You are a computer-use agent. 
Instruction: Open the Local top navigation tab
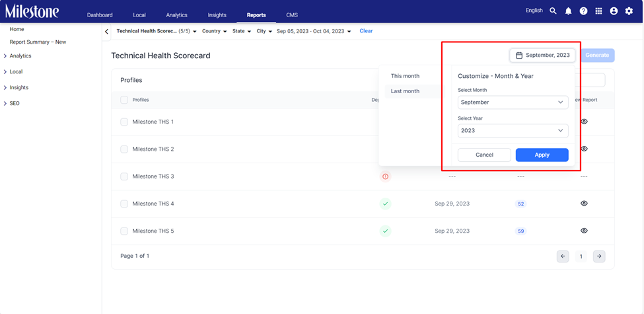[139, 15]
